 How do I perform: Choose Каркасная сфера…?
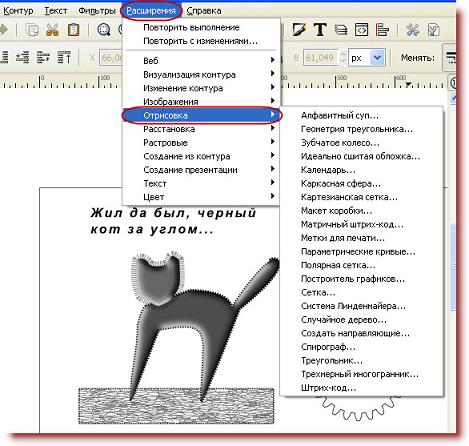tap(362, 183)
